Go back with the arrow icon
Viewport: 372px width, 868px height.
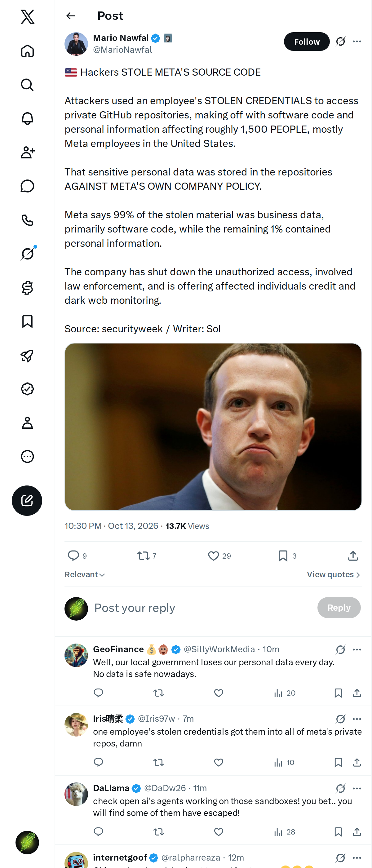pos(70,16)
